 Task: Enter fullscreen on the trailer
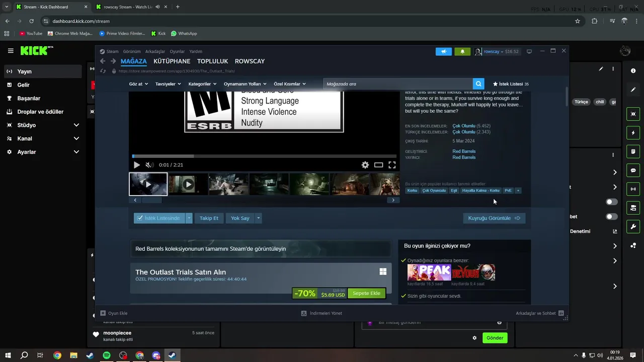(x=392, y=165)
